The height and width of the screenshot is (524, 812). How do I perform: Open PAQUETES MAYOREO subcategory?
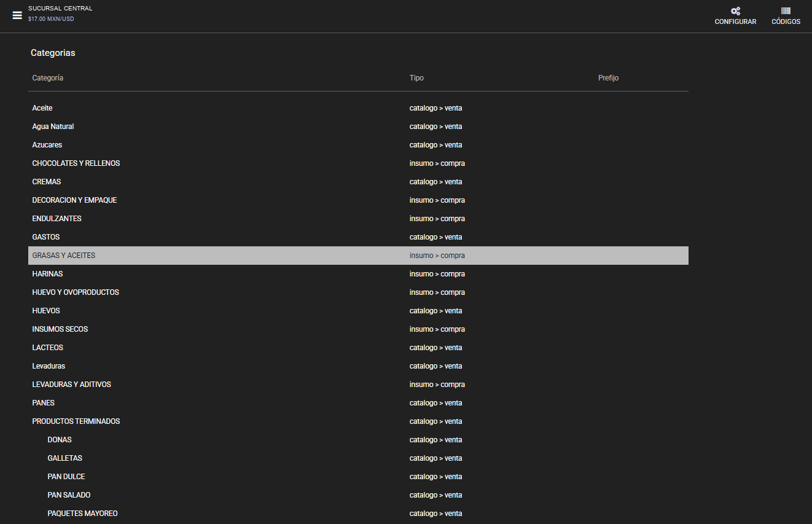(358, 514)
